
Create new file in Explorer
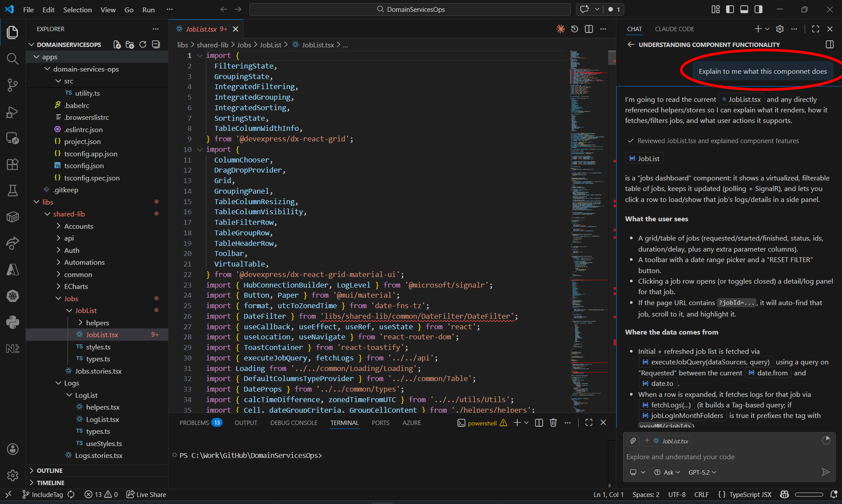117,44
